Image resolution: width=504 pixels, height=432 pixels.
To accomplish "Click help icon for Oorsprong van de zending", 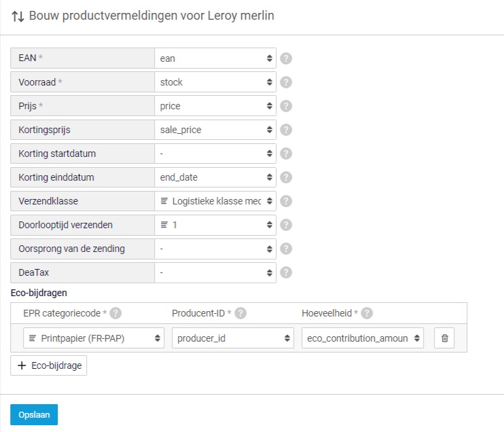I will tap(286, 249).
